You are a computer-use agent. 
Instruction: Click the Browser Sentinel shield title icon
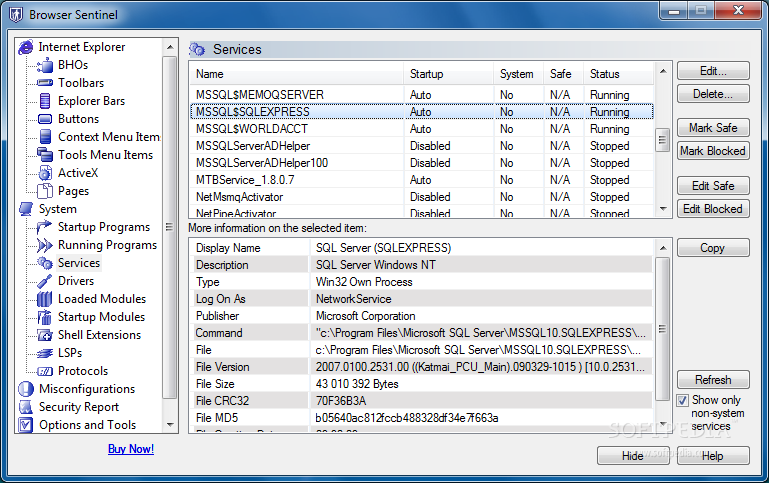16,15
